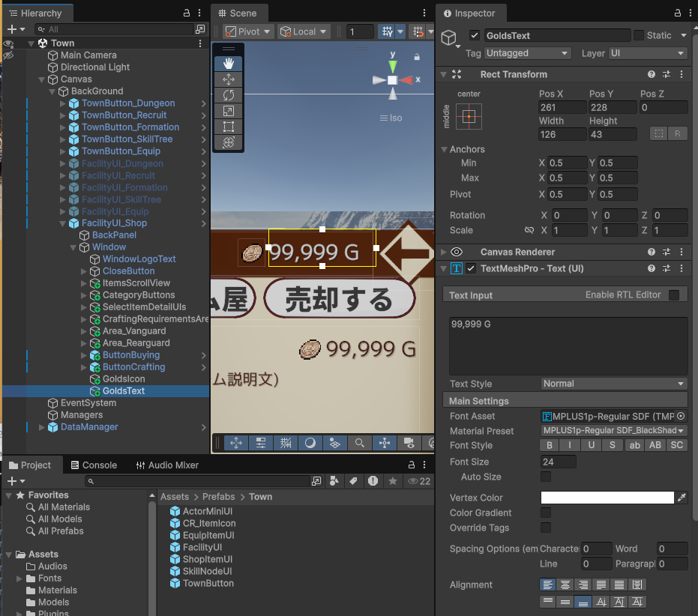The height and width of the screenshot is (616, 698).
Task: Click the white Vertex Color swatch
Action: tap(607, 498)
